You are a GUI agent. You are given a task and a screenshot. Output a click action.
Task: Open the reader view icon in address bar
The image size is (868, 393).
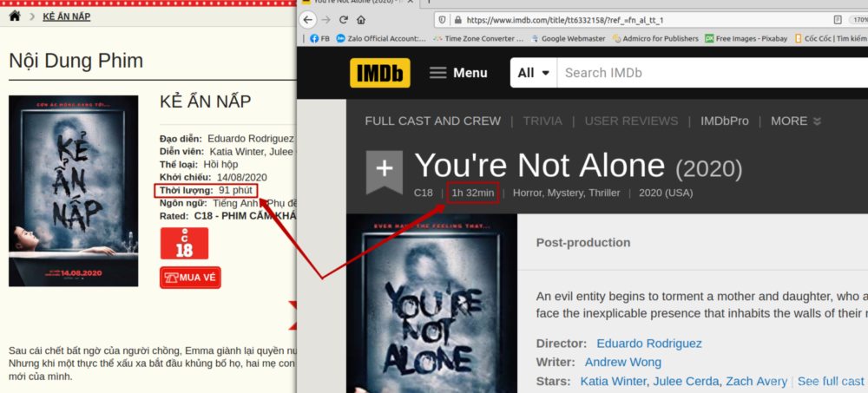point(838,20)
